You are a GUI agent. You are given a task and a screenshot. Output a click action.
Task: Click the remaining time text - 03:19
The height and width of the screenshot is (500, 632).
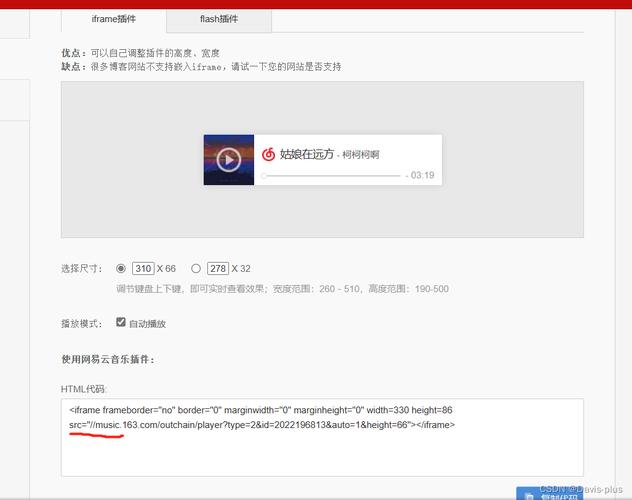[x=420, y=175]
